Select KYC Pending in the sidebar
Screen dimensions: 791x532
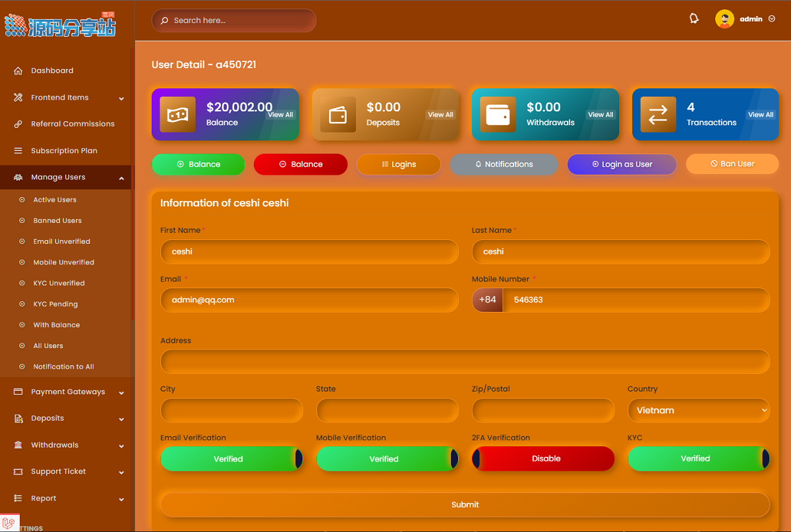coord(55,304)
